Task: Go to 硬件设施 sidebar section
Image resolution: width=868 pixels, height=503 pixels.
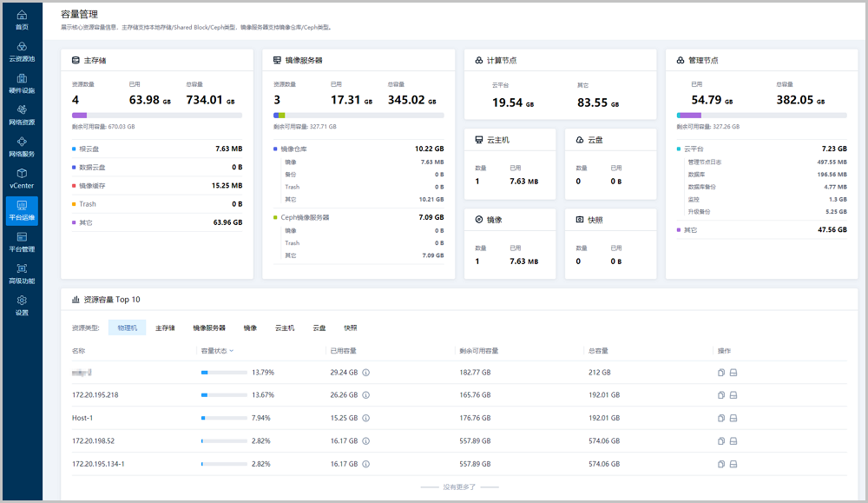Action: tap(22, 83)
